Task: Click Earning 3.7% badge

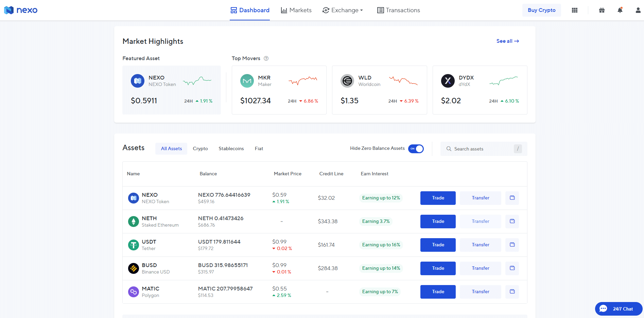Action: click(x=376, y=222)
